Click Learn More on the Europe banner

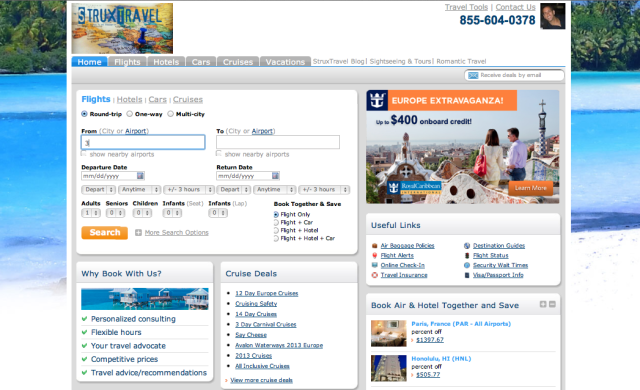[x=531, y=188]
